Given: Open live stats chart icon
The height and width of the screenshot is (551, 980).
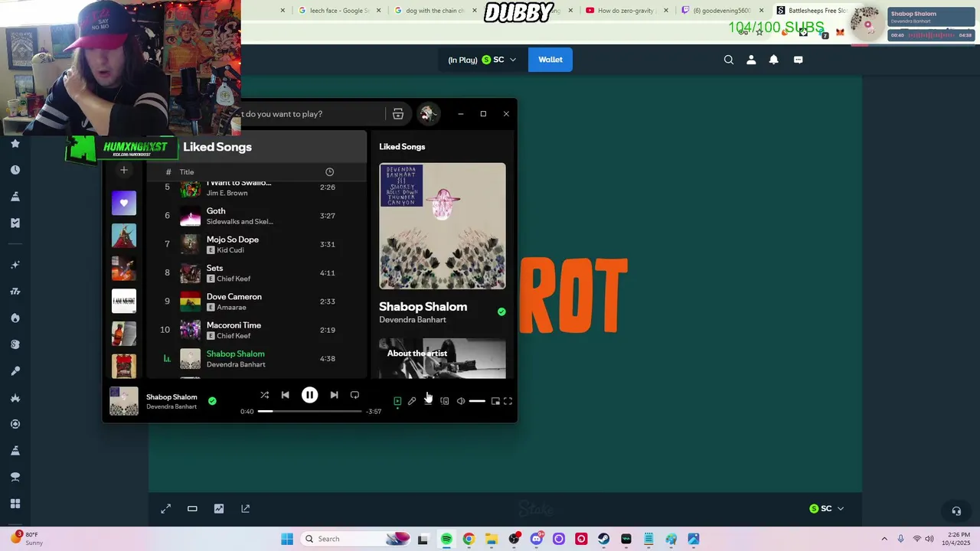Looking at the screenshot, I should tap(219, 509).
